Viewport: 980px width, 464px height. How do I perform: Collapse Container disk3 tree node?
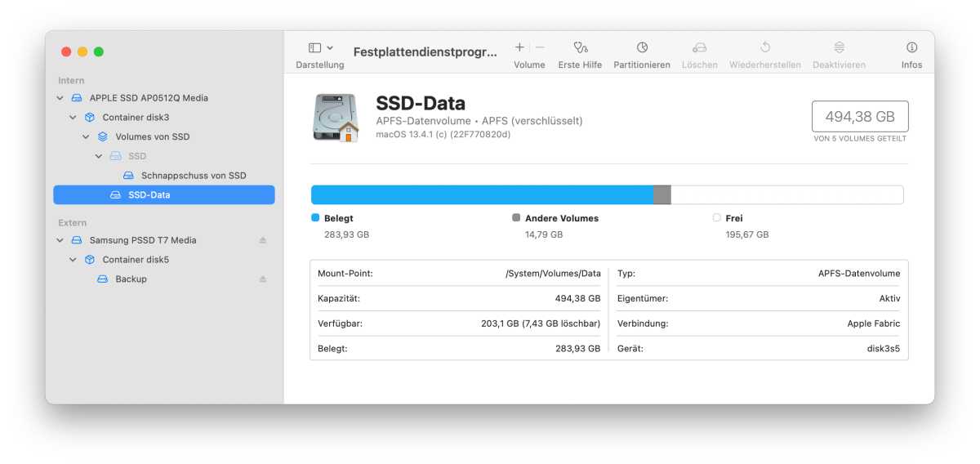(x=73, y=118)
